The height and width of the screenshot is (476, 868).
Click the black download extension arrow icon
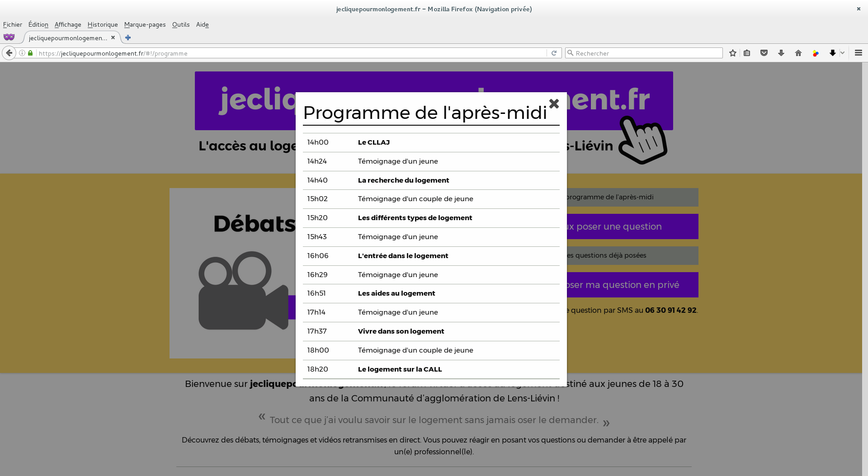click(832, 53)
